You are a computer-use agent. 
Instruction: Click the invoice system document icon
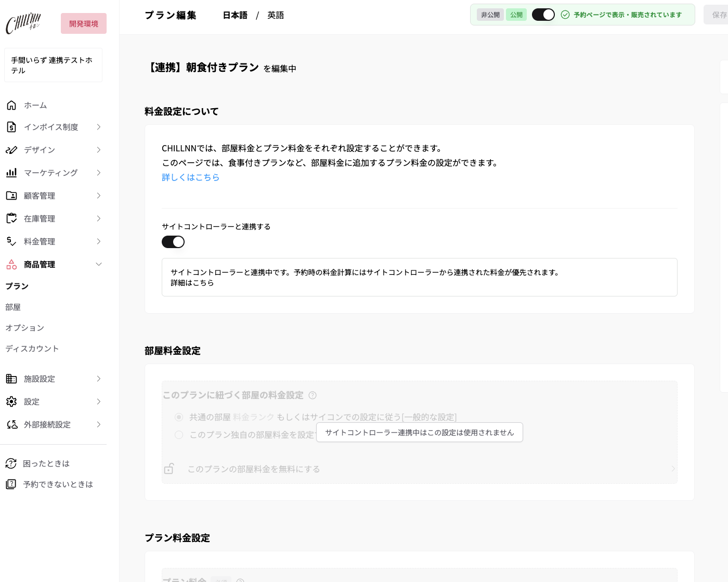pos(11,127)
